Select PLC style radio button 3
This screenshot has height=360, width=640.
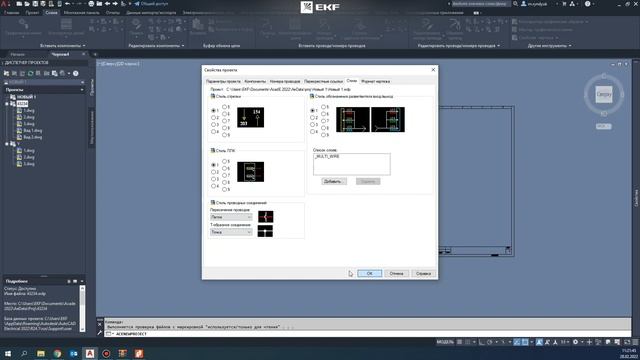[x=213, y=179]
